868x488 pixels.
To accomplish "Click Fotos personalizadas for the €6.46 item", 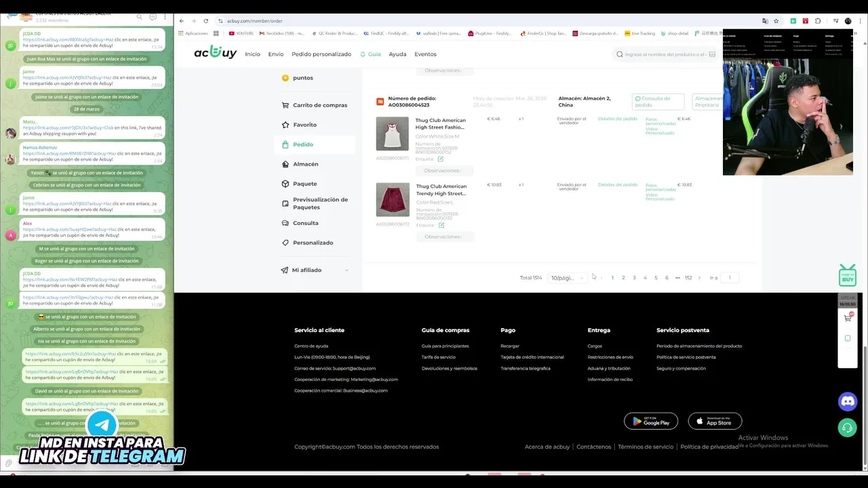I will [x=660, y=121].
